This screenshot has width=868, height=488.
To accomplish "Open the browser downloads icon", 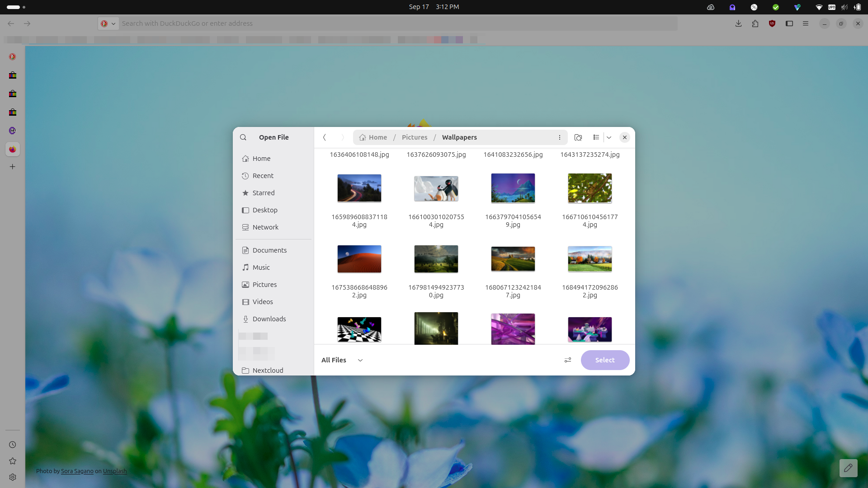I will point(738,23).
